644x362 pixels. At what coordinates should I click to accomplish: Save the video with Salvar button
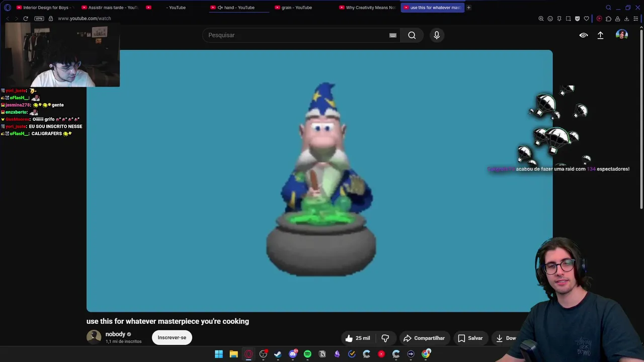470,338
